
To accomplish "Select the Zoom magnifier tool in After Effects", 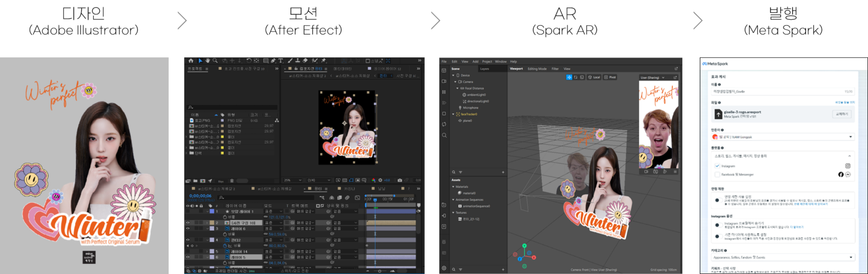I will tap(215, 61).
